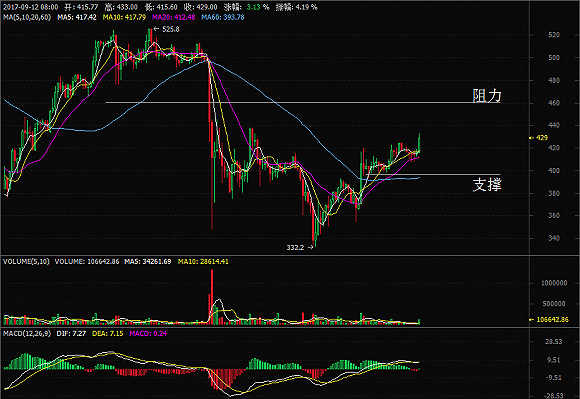Click the 500000 volume axis label
Viewport: 580px width, 399px height.
click(554, 304)
